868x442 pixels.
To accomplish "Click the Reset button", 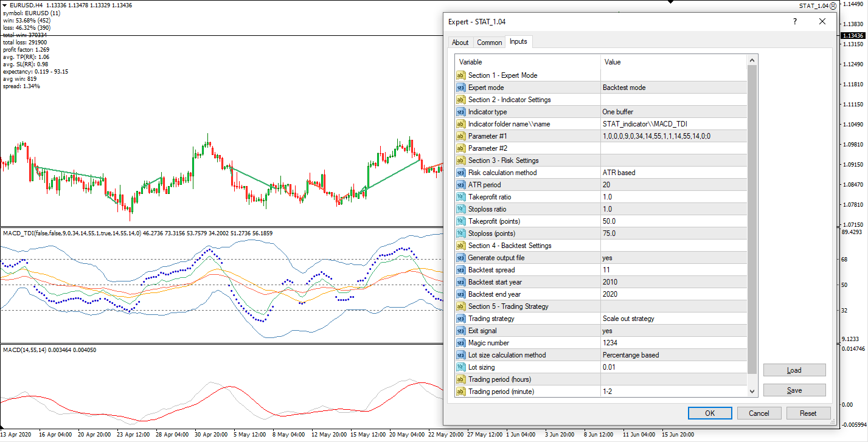I will coord(808,413).
